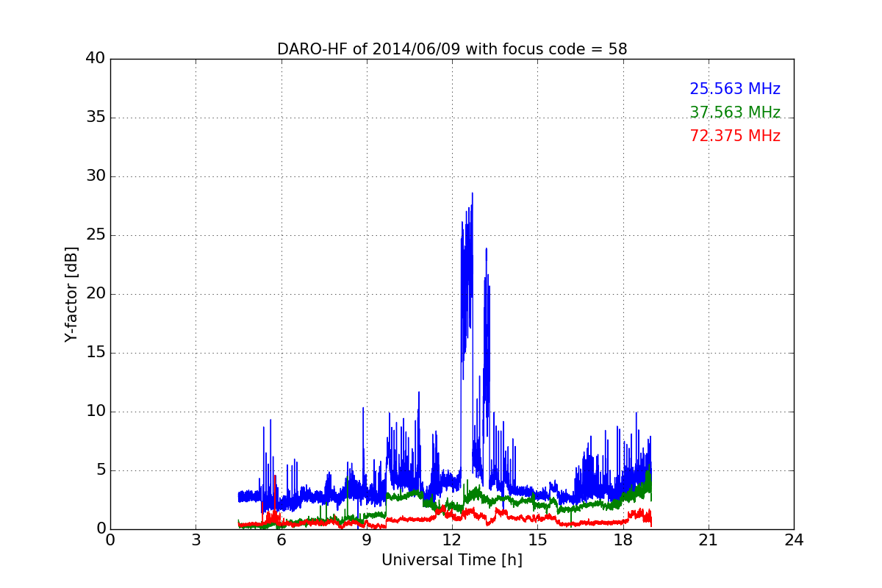882x588 pixels.
Task: Click the 'Universal Time [h]' axis label
Action: tap(452, 560)
